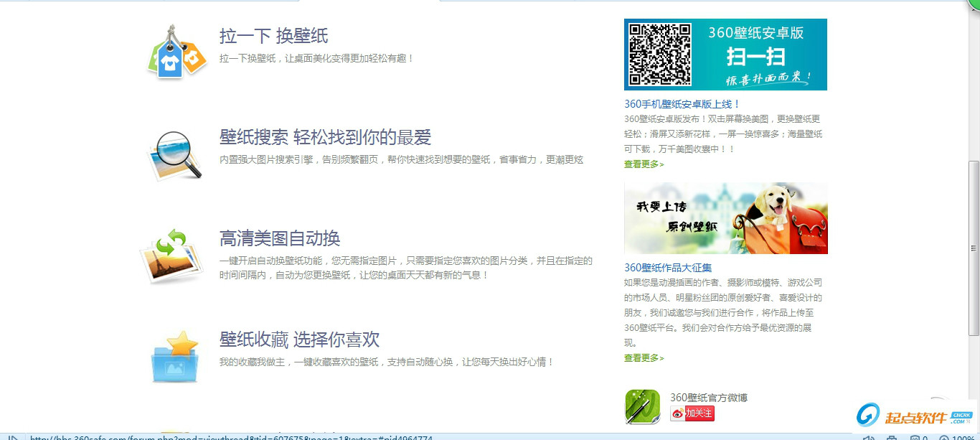Click the 360壁纸官方微博 label
Viewport: 980px width, 440px height.
click(x=709, y=398)
